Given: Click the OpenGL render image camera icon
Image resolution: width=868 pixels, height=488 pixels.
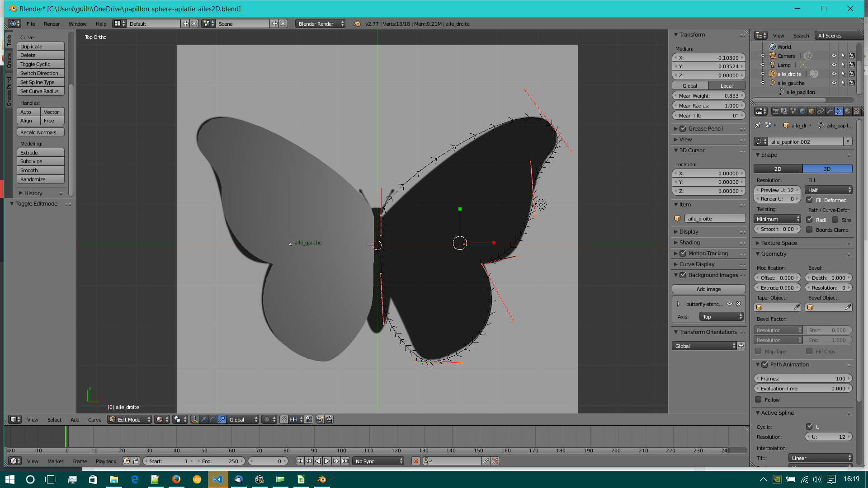Looking at the screenshot, I should click(320, 420).
